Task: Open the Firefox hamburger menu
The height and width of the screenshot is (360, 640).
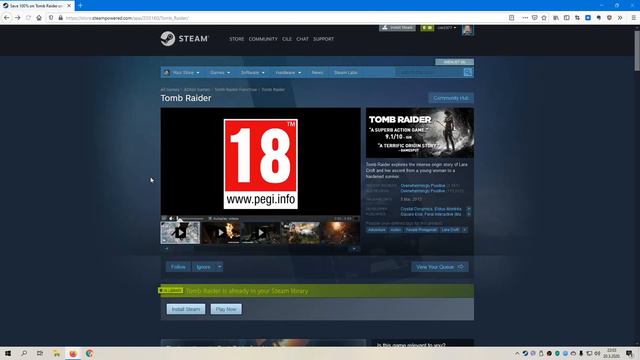Action: point(633,18)
